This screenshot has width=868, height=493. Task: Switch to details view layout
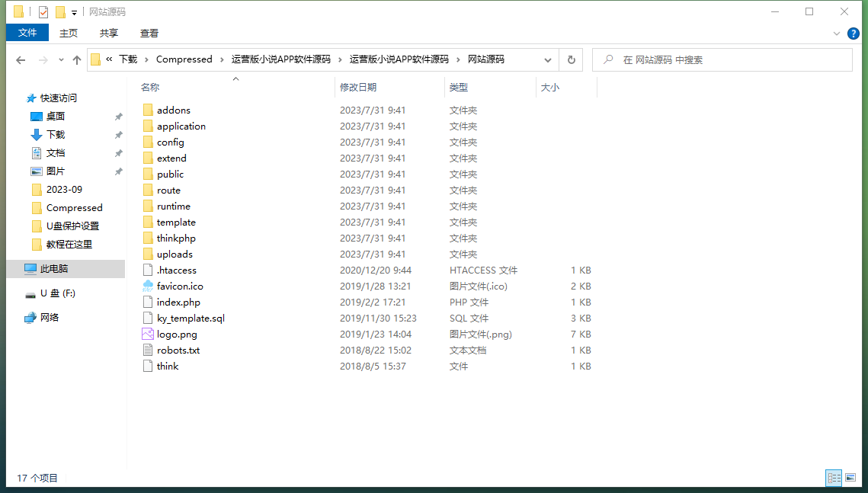pos(834,478)
